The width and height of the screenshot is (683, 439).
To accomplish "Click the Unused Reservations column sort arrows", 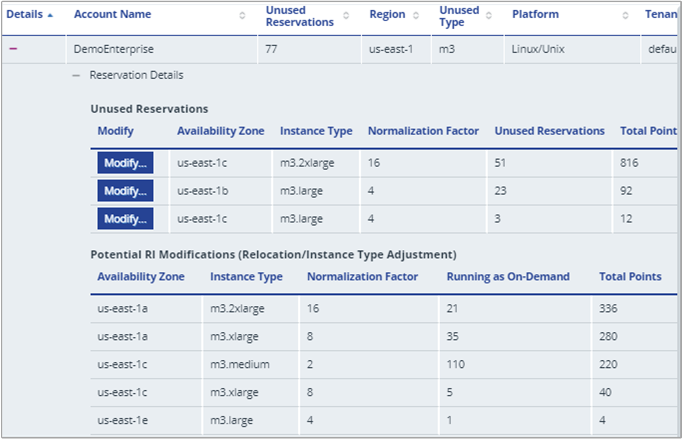I will [346, 16].
